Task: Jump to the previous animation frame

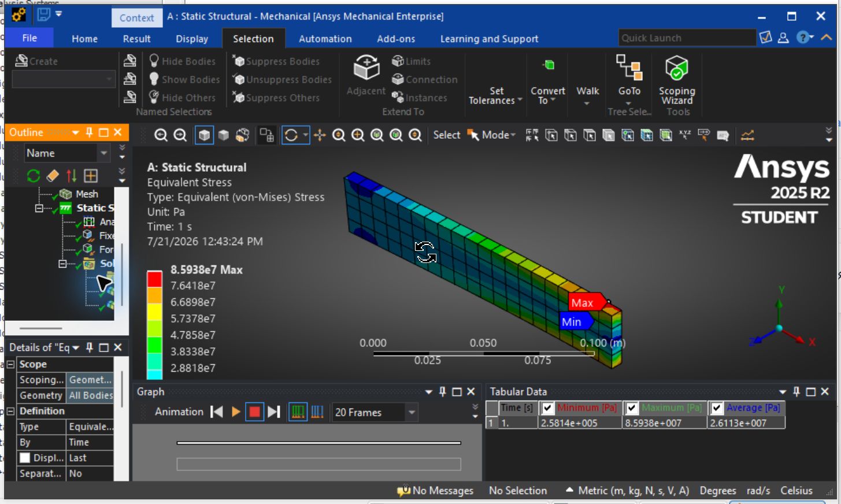Action: (217, 412)
